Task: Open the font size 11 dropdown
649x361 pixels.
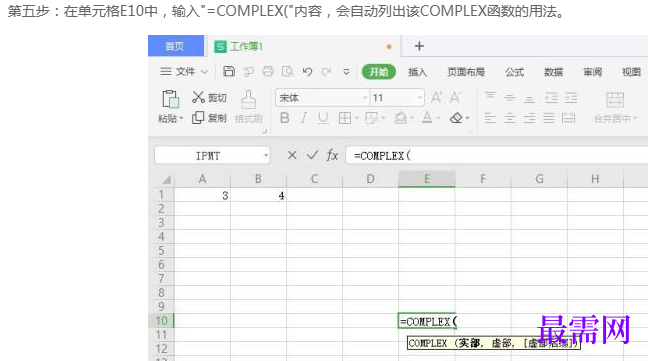Action: point(420,98)
